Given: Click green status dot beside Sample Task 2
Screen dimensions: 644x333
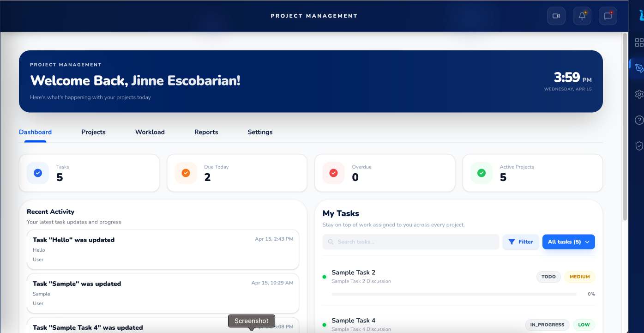Looking at the screenshot, I should [324, 277].
